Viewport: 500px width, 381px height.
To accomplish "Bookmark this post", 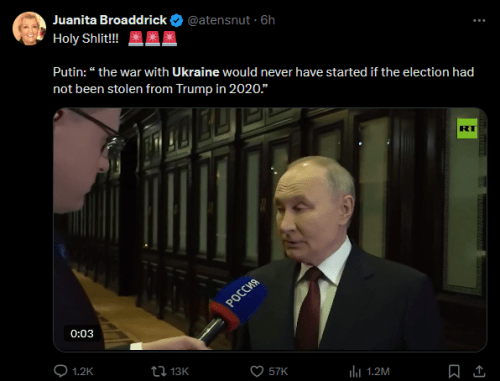I will 454,371.
